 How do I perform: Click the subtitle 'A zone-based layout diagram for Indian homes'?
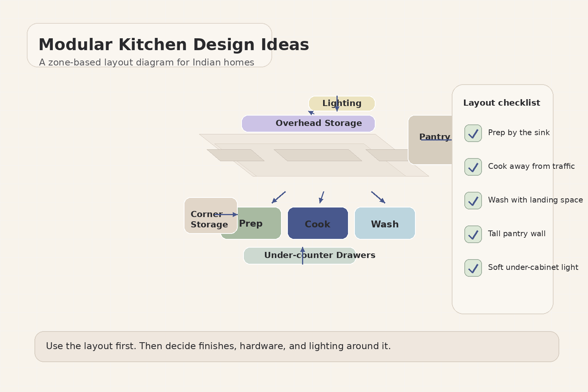point(147,62)
